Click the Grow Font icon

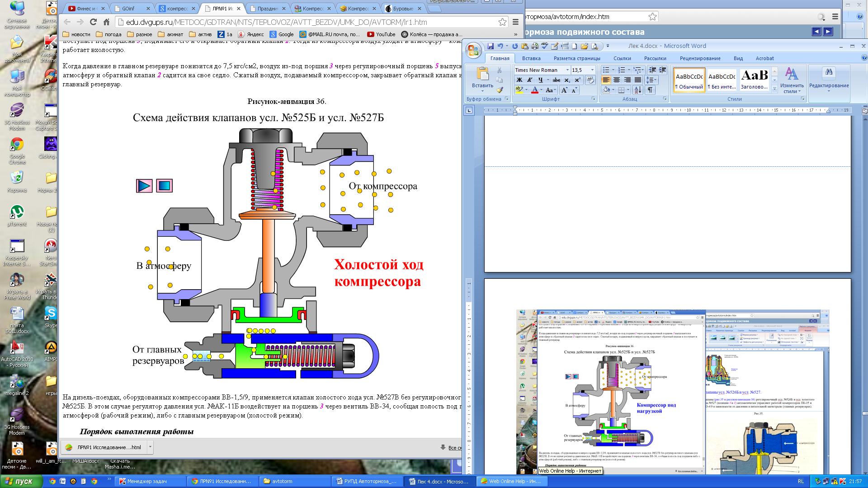(564, 90)
